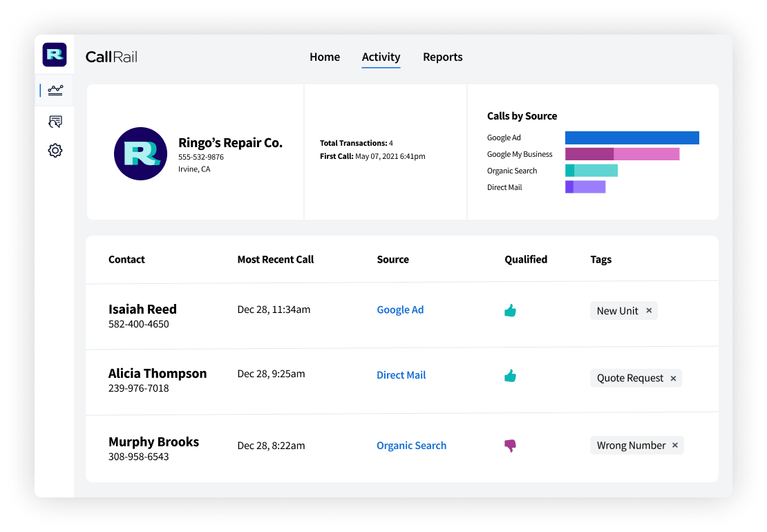Toggle Alicia Thompson's qualified thumbs-up
Screen dimensions: 767x532
[x=510, y=376]
